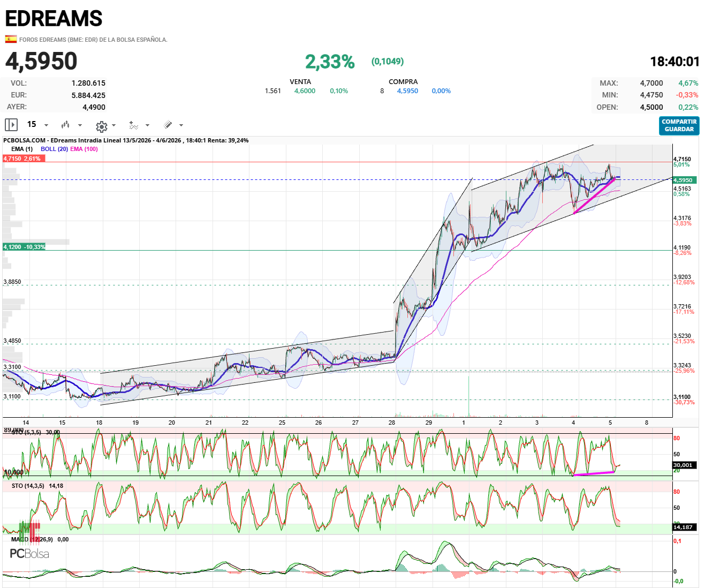Image resolution: width=705 pixels, height=588 pixels.
Task: Click the COMPRA price 4,5950
Action: [407, 91]
